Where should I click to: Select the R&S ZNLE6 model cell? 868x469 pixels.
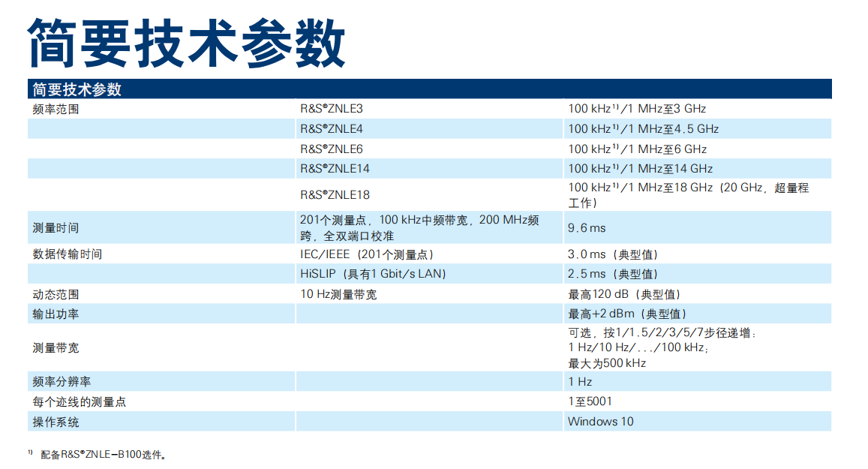(331, 149)
